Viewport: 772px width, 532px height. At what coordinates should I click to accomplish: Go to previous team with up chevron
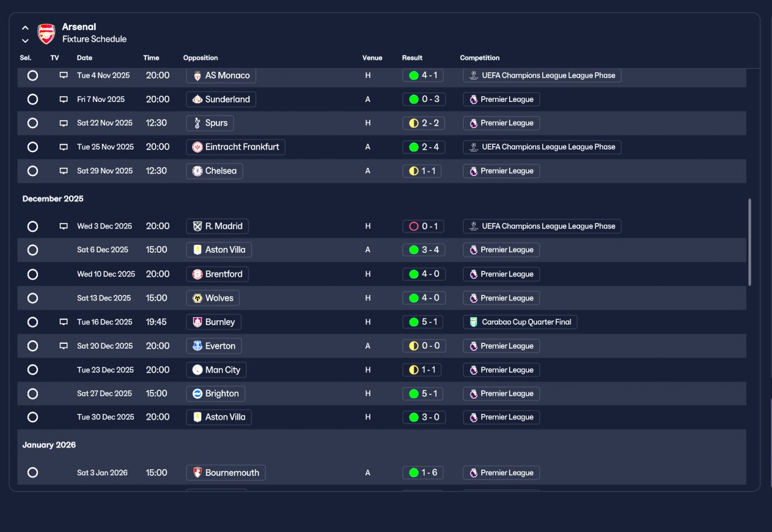click(25, 28)
